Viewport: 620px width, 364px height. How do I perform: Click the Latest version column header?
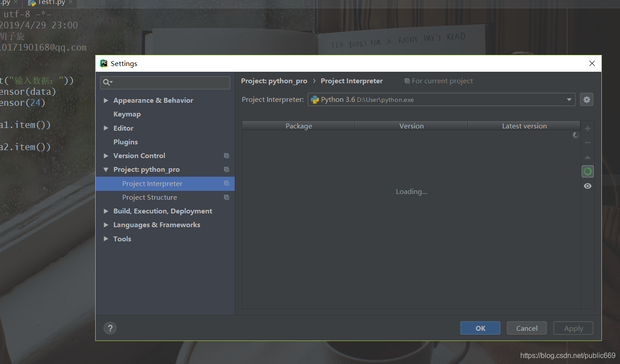pyautogui.click(x=524, y=126)
